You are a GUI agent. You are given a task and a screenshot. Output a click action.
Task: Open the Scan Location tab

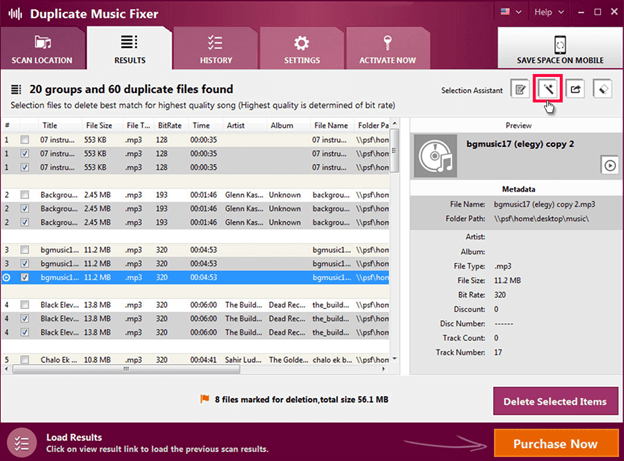point(42,49)
